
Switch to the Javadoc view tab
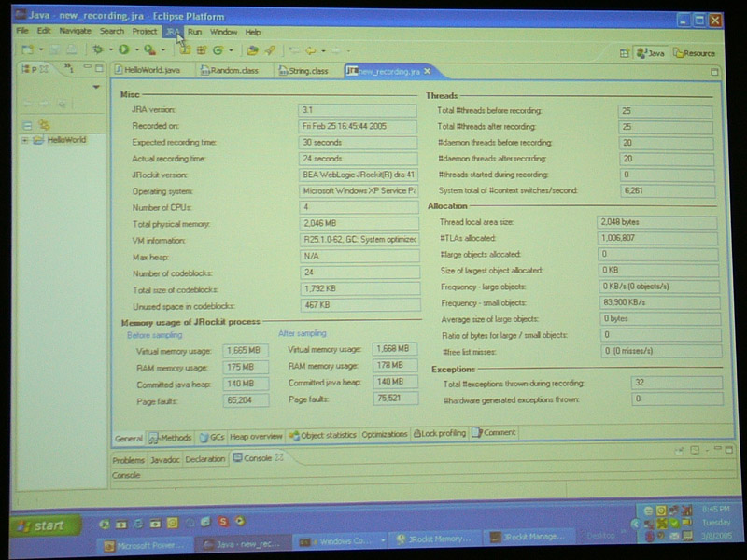coord(165,459)
